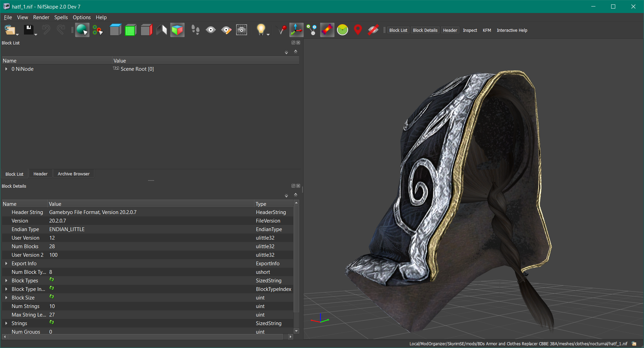Open the Render menu
This screenshot has height=348, width=644.
pyautogui.click(x=41, y=17)
